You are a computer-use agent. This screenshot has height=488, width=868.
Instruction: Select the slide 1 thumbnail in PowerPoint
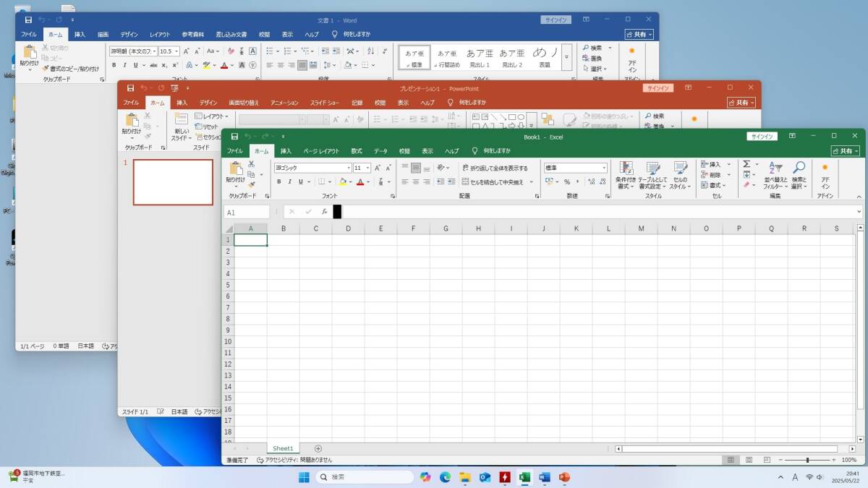click(173, 182)
